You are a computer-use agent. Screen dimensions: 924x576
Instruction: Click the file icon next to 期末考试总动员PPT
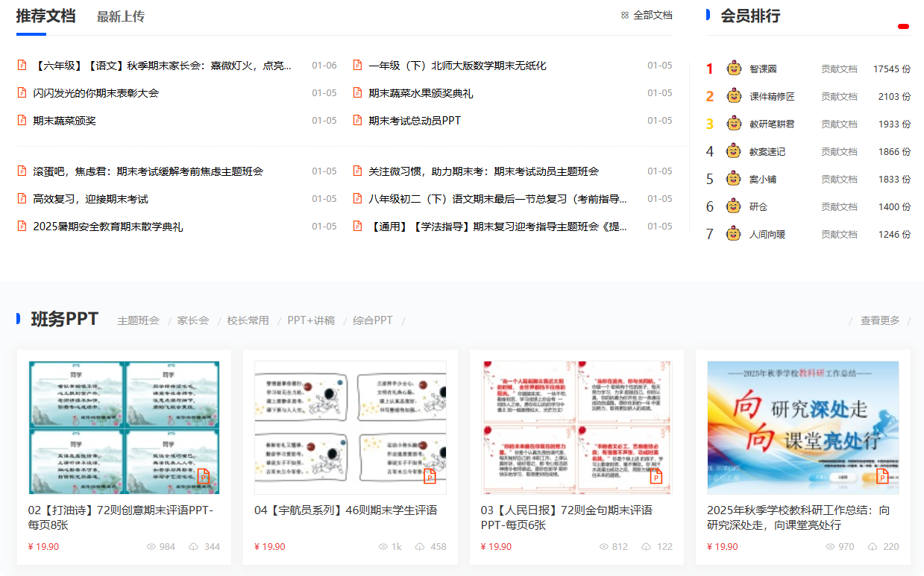(358, 119)
